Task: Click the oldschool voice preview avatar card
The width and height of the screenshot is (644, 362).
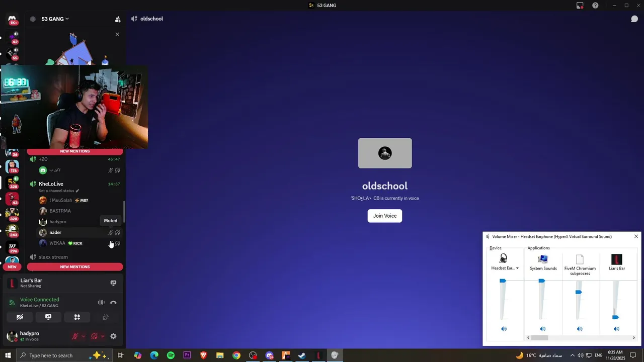Action: coord(385,153)
